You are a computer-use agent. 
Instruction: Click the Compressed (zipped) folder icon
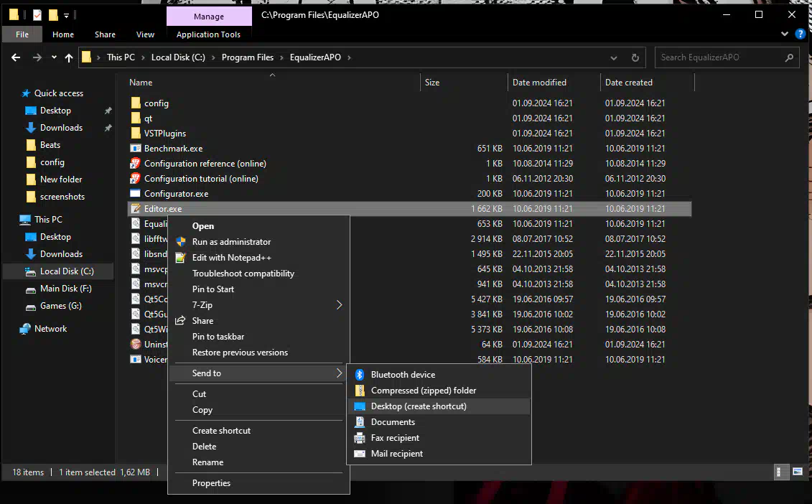point(360,391)
